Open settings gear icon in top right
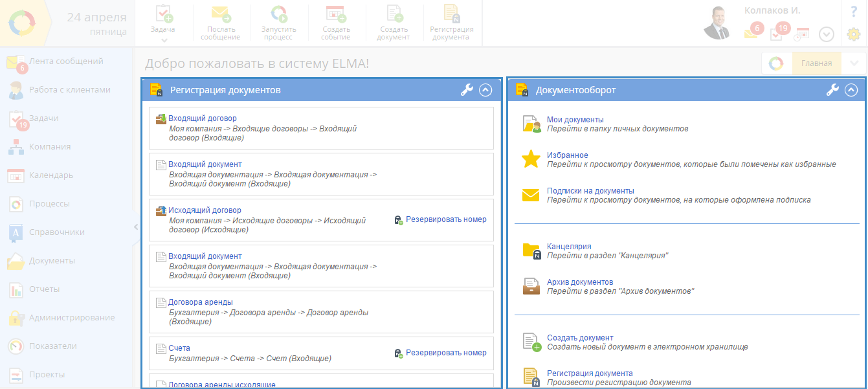This screenshot has height=389, width=868. (x=853, y=34)
